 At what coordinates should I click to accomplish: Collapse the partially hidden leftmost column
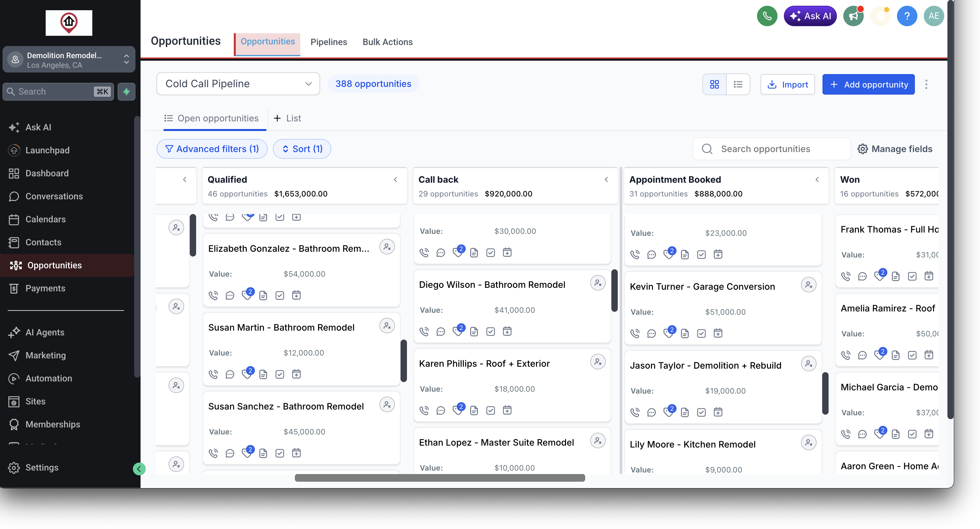pos(185,180)
